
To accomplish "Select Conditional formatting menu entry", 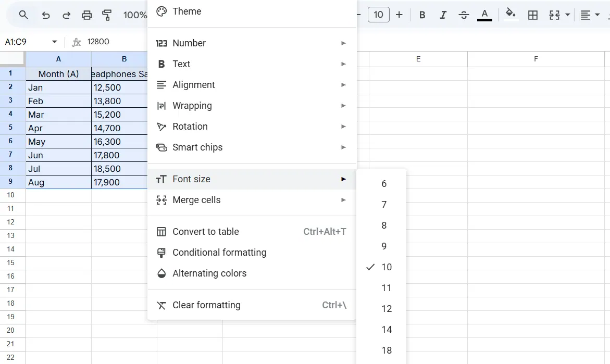I will [219, 253].
